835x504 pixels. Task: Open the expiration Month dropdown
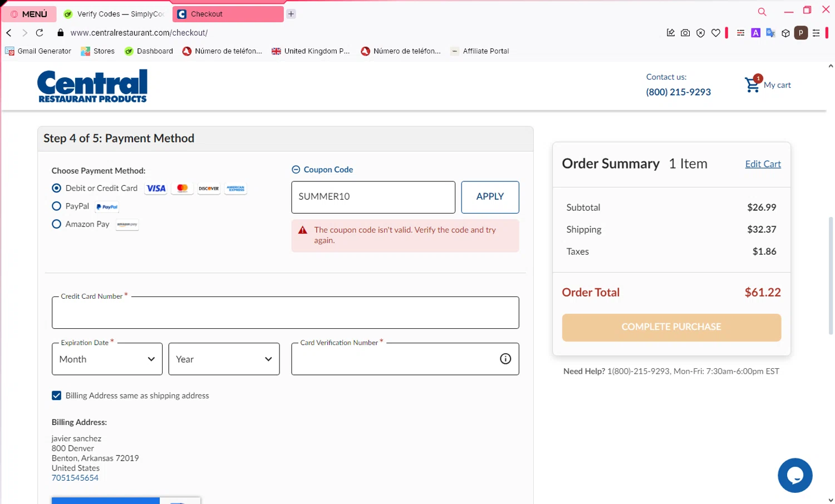pyautogui.click(x=107, y=359)
